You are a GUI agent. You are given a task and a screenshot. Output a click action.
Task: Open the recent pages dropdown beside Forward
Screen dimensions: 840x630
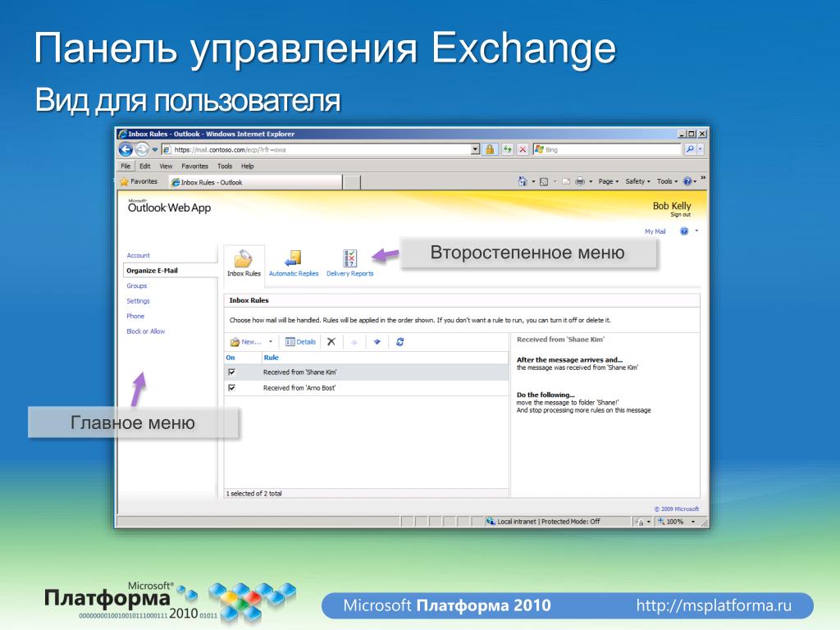[155, 149]
